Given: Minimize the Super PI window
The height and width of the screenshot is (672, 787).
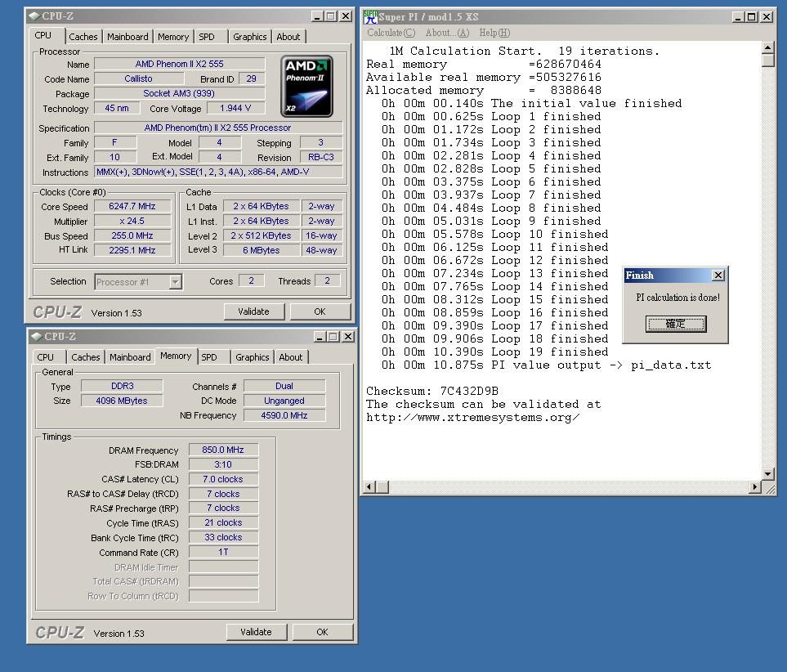Looking at the screenshot, I should click(x=738, y=16).
